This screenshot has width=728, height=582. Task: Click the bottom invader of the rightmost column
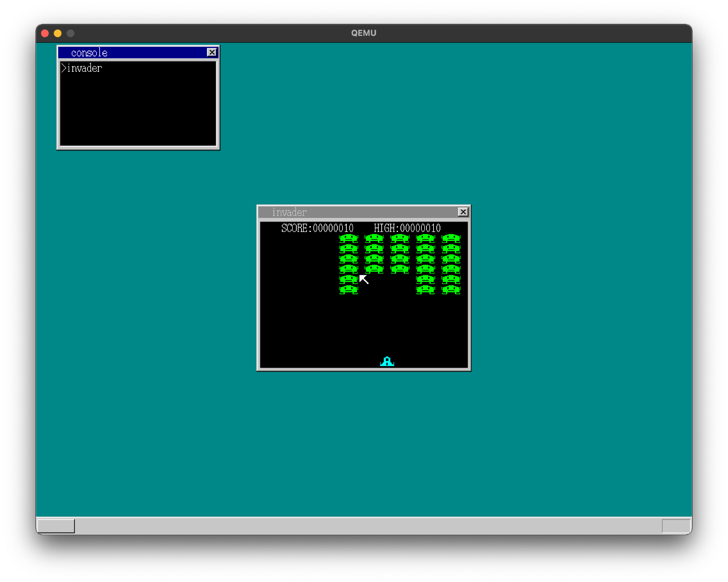click(x=451, y=289)
